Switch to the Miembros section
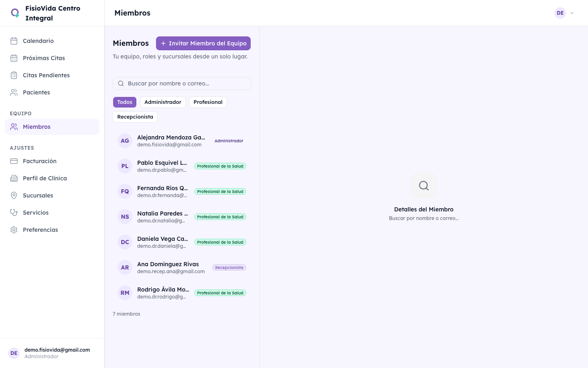 (x=36, y=127)
